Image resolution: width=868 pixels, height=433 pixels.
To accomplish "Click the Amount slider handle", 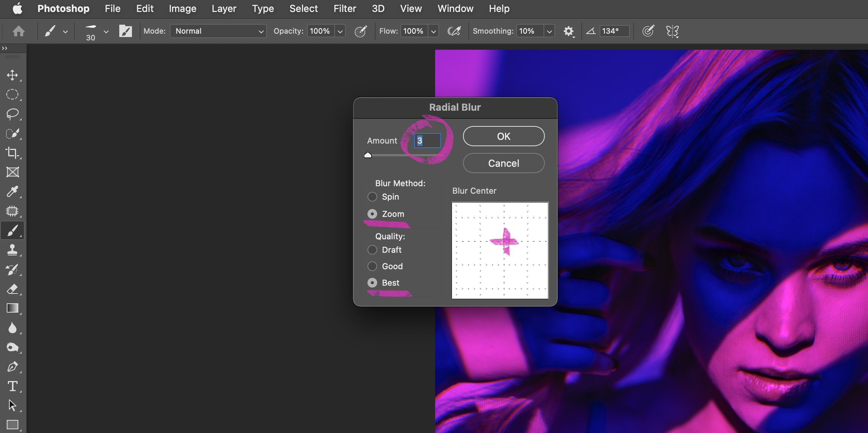I will [368, 155].
